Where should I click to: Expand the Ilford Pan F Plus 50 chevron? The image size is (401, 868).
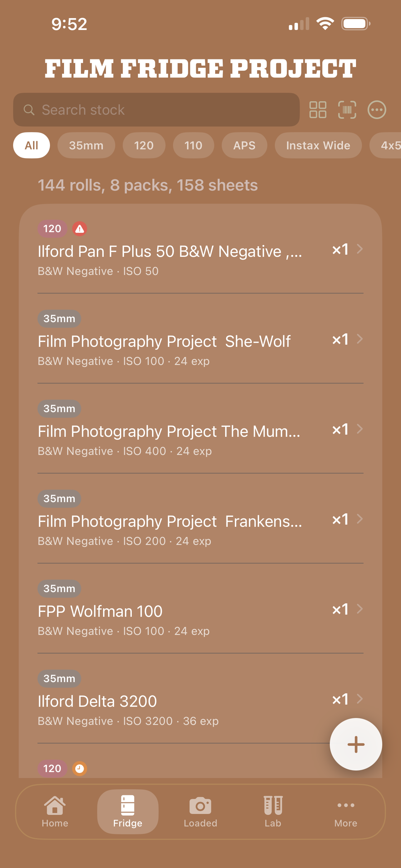[x=359, y=249]
